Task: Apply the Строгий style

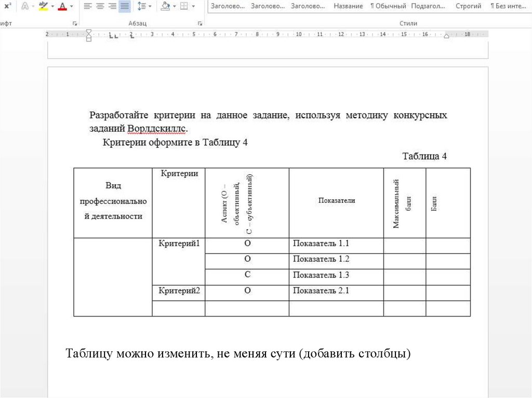Action: (468, 6)
